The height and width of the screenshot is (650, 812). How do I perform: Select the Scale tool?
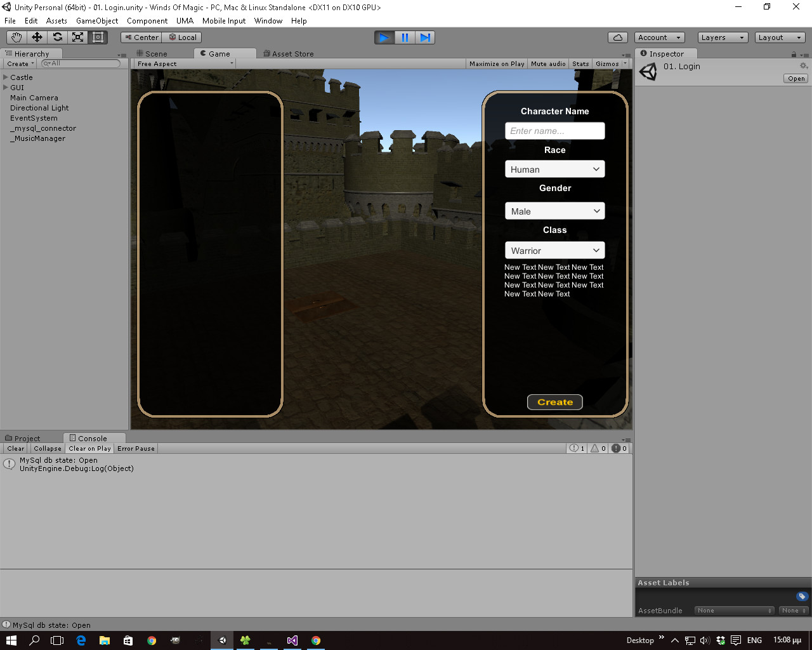pos(77,37)
